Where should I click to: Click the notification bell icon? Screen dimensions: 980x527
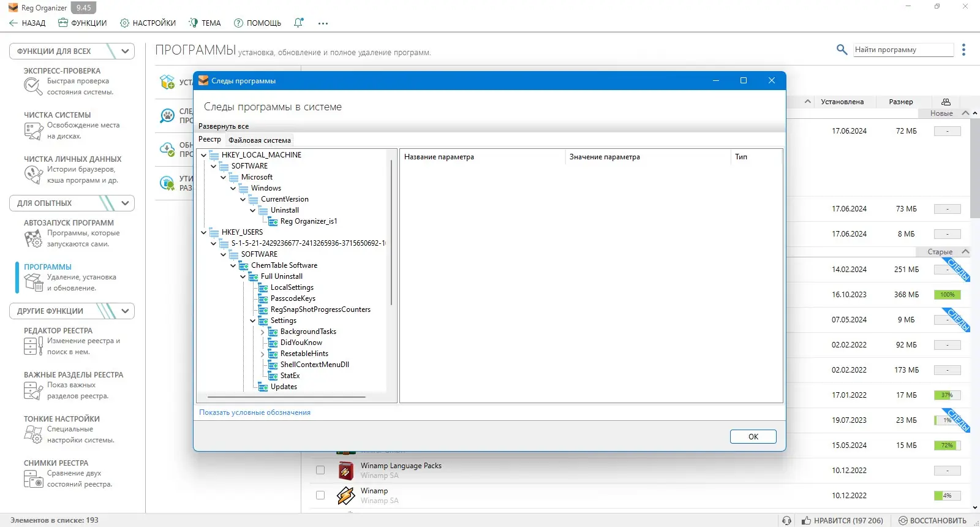pos(298,23)
